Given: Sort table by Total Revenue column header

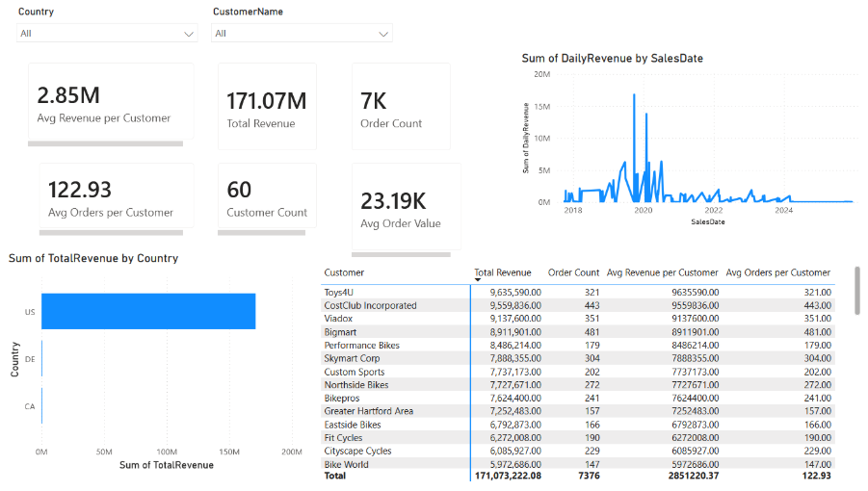Looking at the screenshot, I should [x=502, y=272].
